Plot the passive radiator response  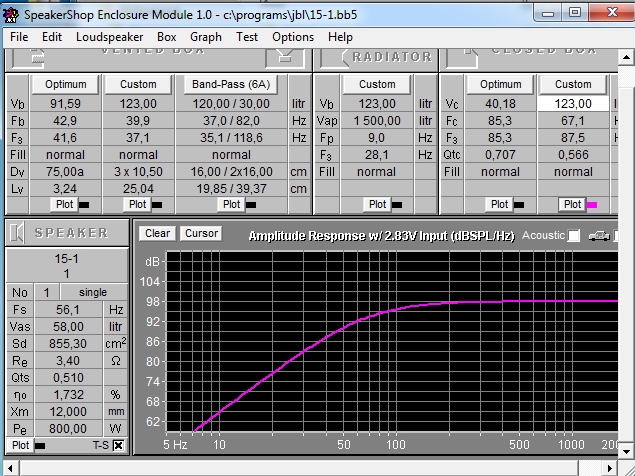pyautogui.click(x=377, y=204)
